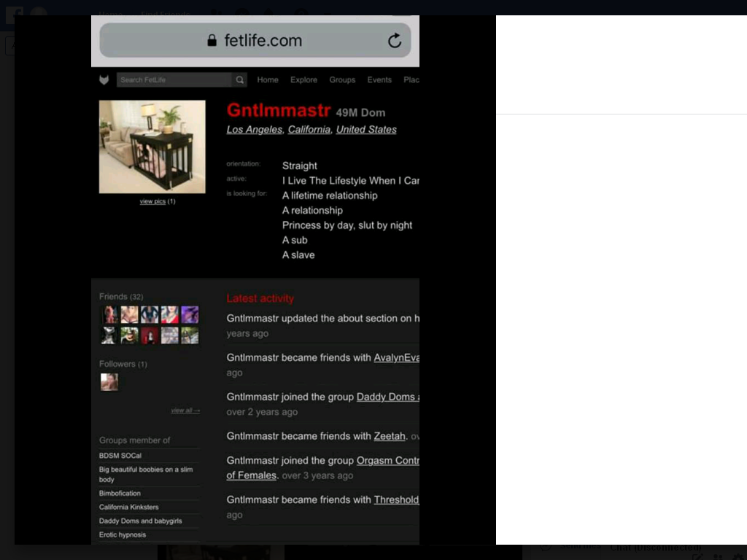
Task: Select the fetlife.com address bar
Action: [x=255, y=41]
